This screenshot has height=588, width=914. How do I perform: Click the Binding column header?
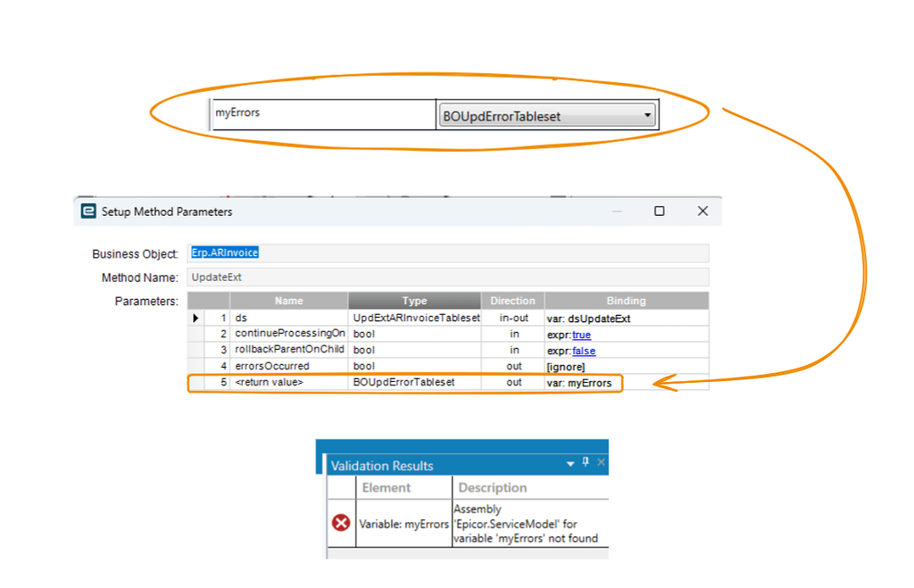click(x=627, y=301)
